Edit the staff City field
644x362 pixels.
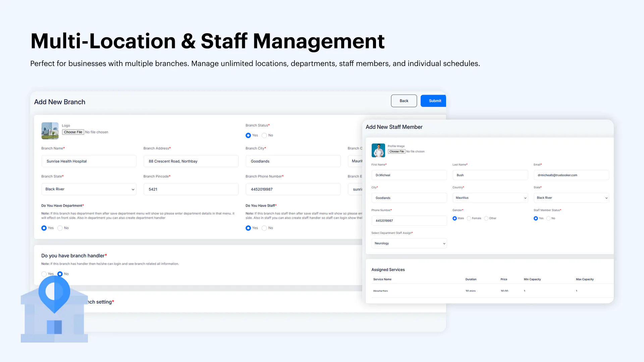tap(409, 198)
